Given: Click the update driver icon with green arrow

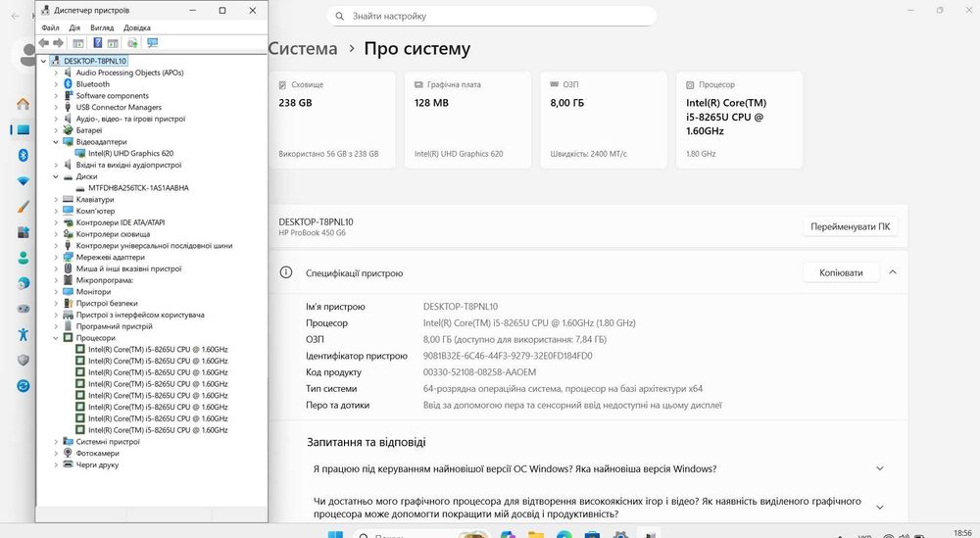Looking at the screenshot, I should click(132, 42).
